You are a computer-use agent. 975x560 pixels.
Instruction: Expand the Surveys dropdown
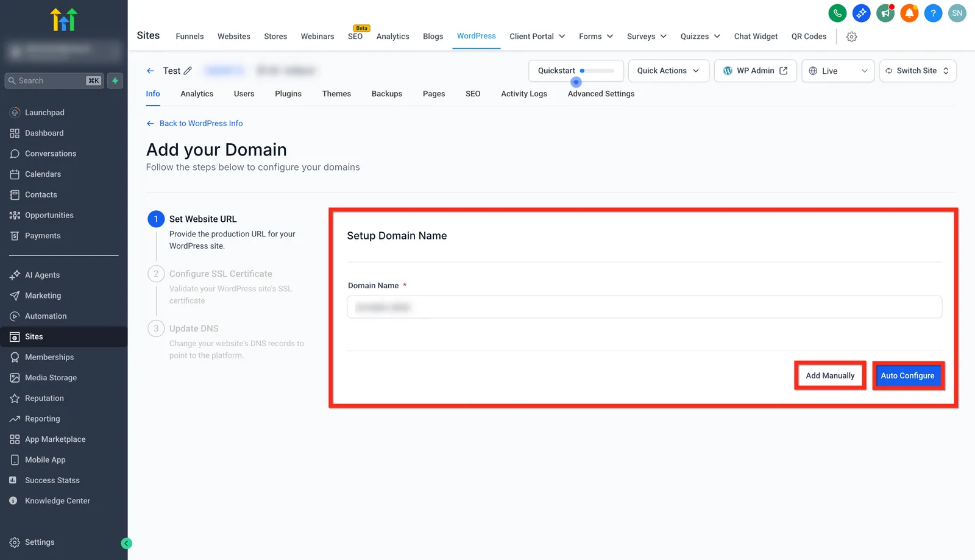pyautogui.click(x=647, y=37)
